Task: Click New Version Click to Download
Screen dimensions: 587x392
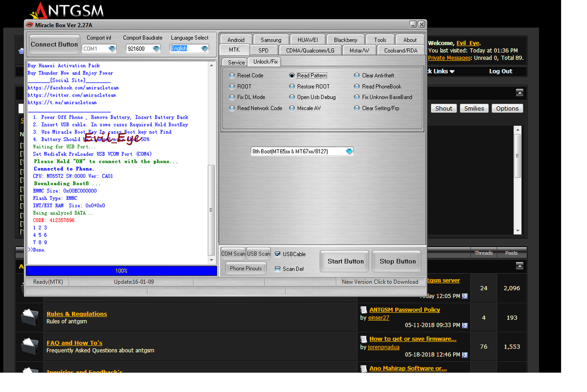Action: (380, 282)
